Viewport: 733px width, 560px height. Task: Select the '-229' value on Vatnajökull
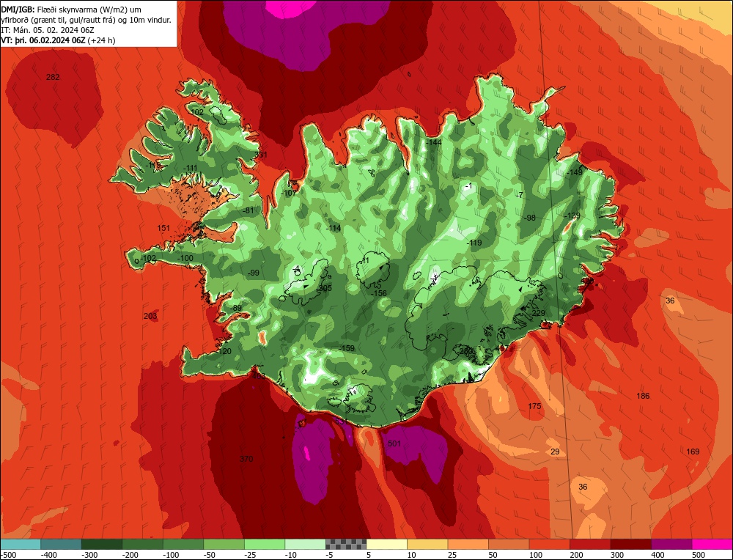click(537, 313)
